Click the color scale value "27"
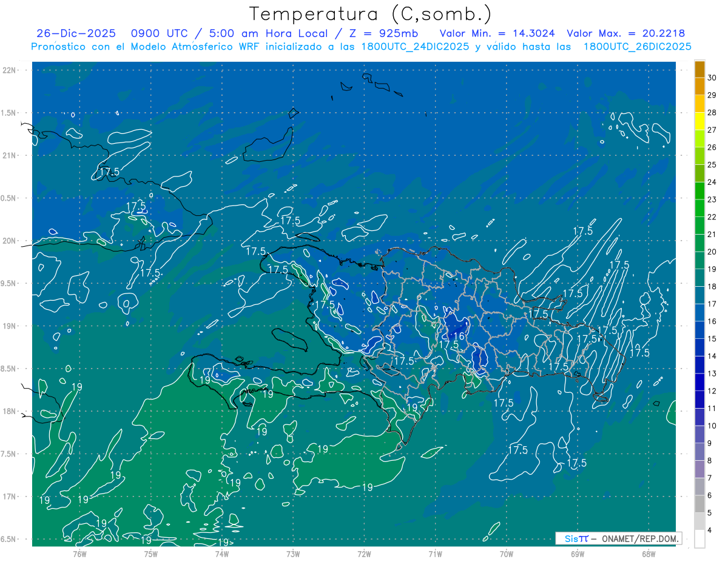The width and height of the screenshot is (728, 562). click(x=712, y=130)
